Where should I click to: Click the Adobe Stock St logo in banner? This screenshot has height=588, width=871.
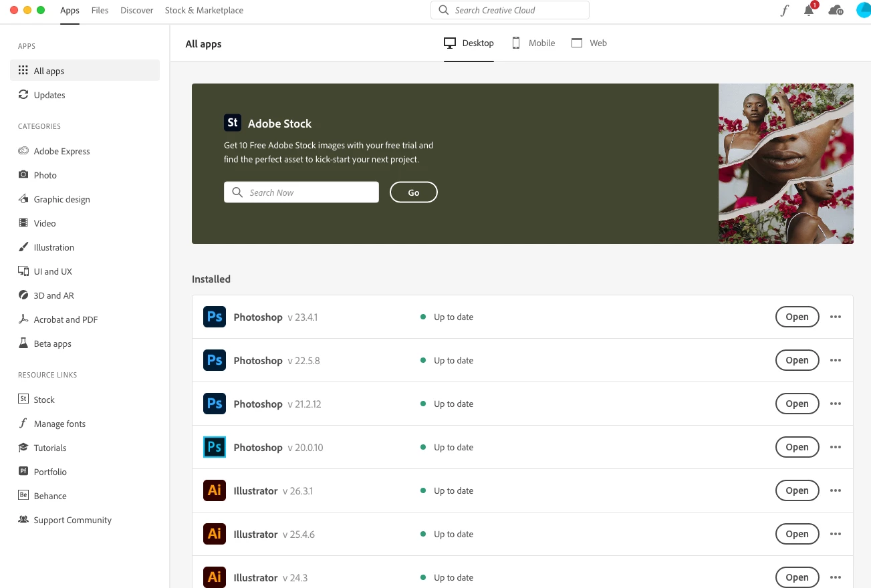[x=233, y=123]
